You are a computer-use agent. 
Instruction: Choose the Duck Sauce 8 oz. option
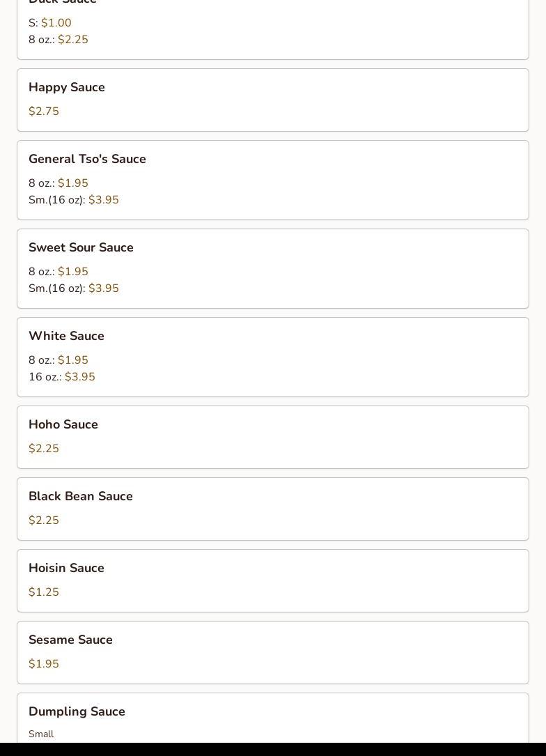58,40
